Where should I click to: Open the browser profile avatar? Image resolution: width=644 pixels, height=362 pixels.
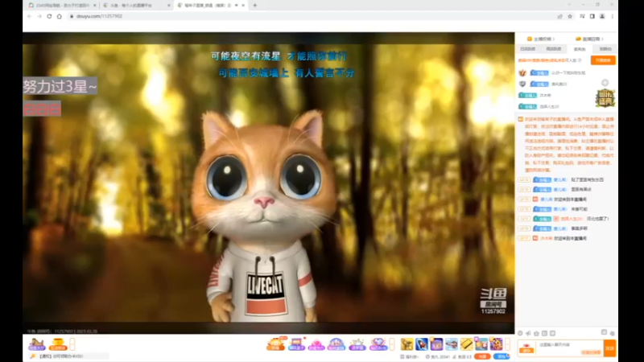click(x=602, y=16)
